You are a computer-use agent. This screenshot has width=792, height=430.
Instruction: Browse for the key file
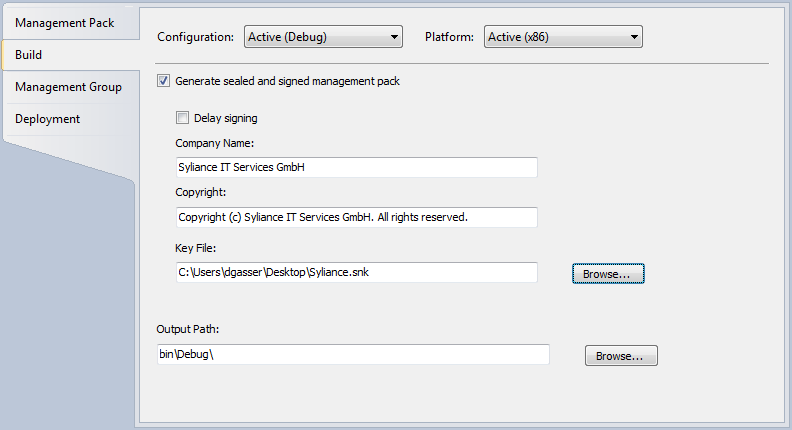[608, 273]
